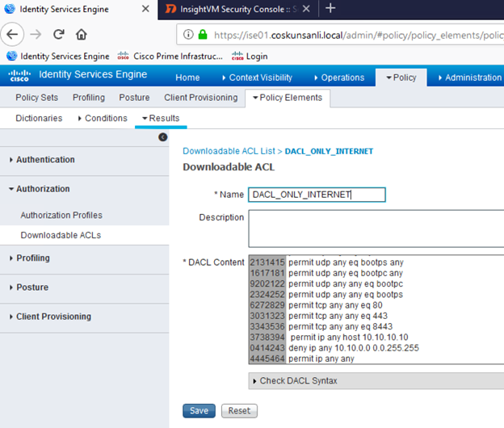504x428 pixels.
Task: Click DACL line 'permit udp any any eq bootpc'
Action: point(346,283)
